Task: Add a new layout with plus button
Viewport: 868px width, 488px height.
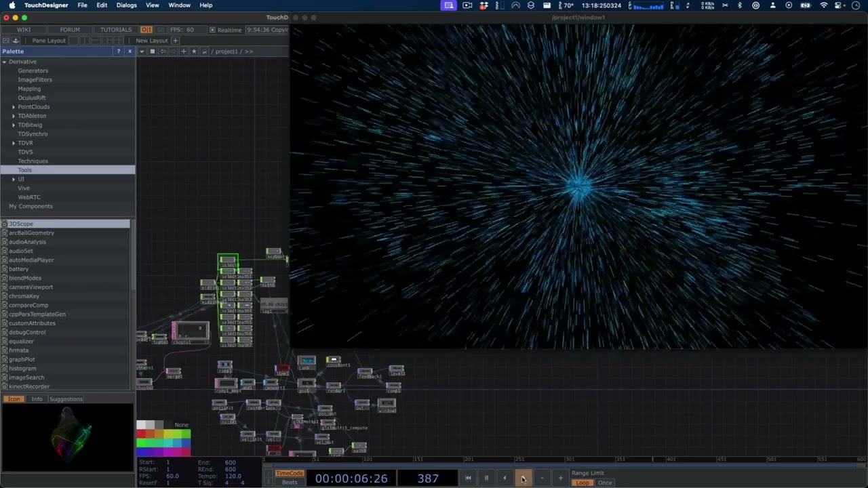Action: pos(175,41)
